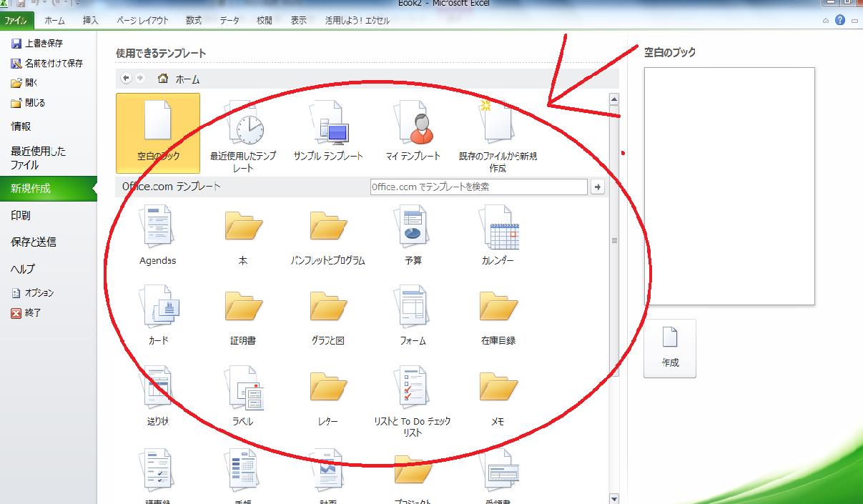The image size is (863, 504).
Task: Open Excel help question mark icon
Action: [x=841, y=20]
